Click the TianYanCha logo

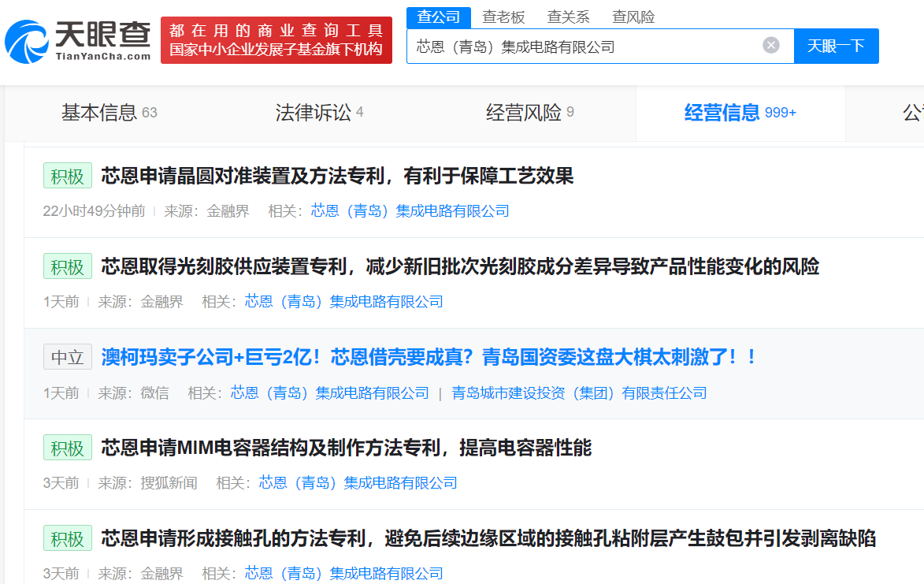pos(78,41)
